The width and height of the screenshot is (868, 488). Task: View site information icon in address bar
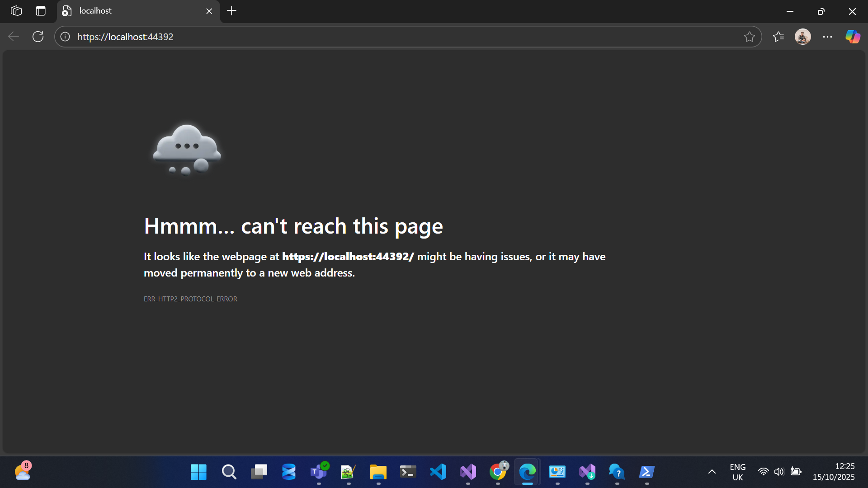pyautogui.click(x=65, y=37)
